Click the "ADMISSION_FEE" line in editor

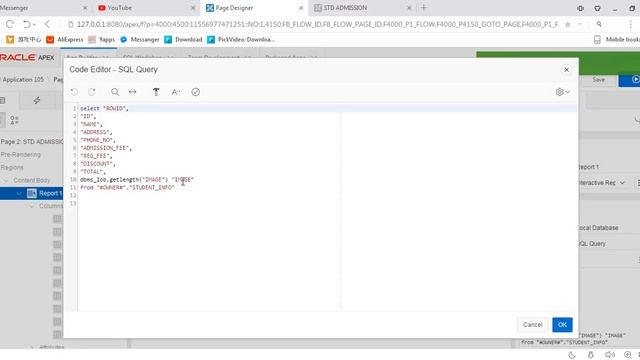[106, 148]
